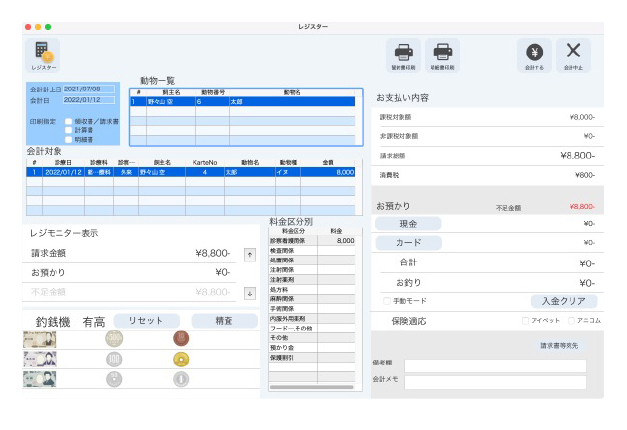The height and width of the screenshot is (430, 627).
Task: Click the カード payment button
Action: click(x=408, y=242)
